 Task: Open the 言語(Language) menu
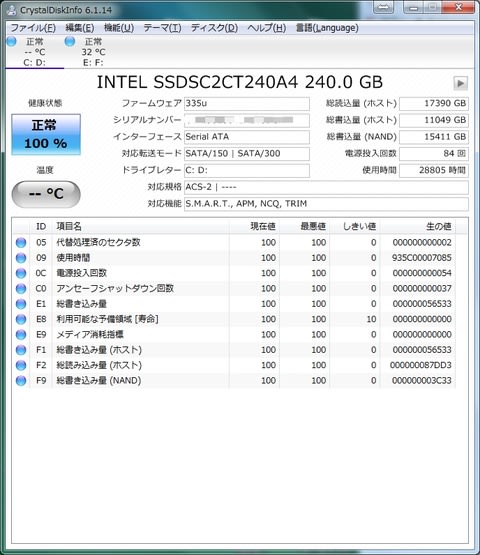coord(327,28)
